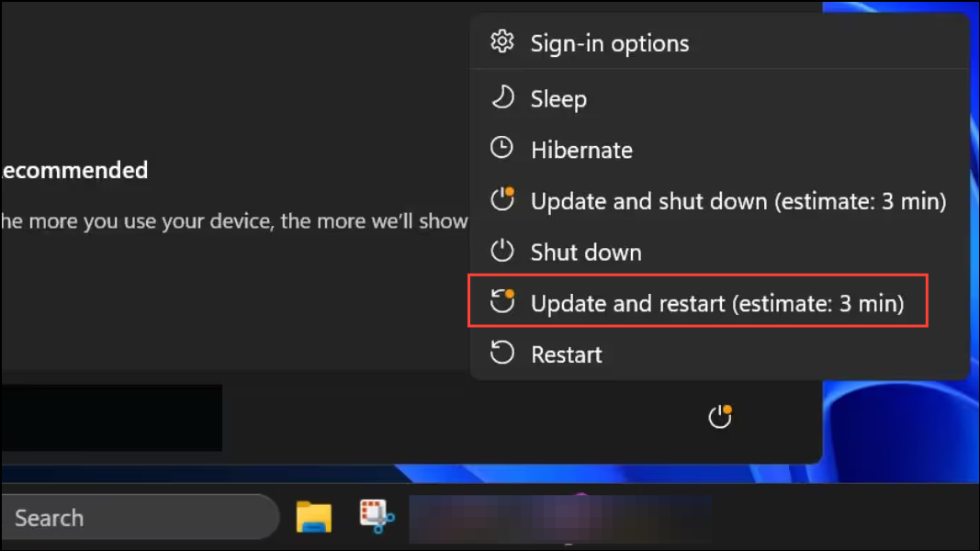Click the Hibernate clock icon
The height and width of the screenshot is (551, 980).
(x=501, y=148)
